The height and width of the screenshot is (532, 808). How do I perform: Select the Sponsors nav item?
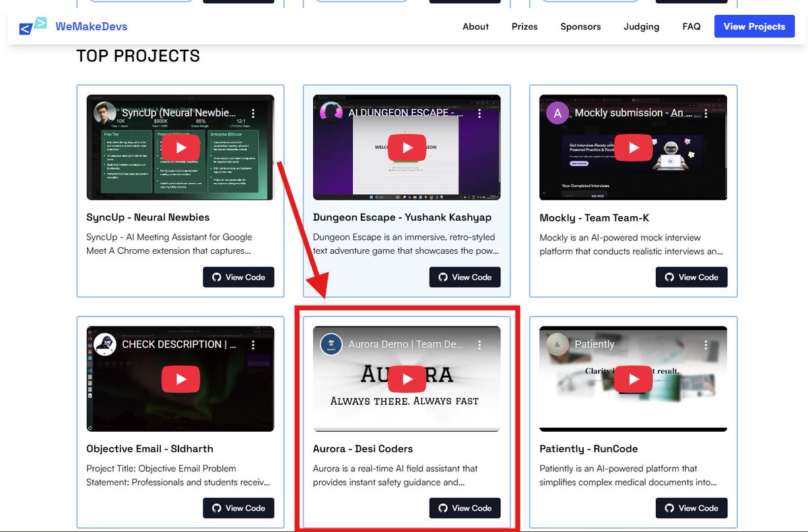click(x=580, y=26)
